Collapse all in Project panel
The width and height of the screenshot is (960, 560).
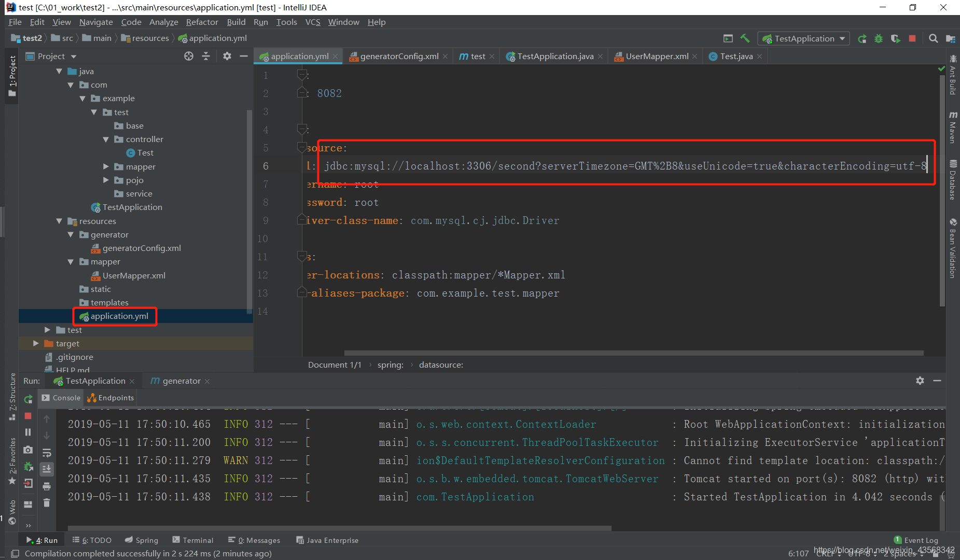pos(206,56)
